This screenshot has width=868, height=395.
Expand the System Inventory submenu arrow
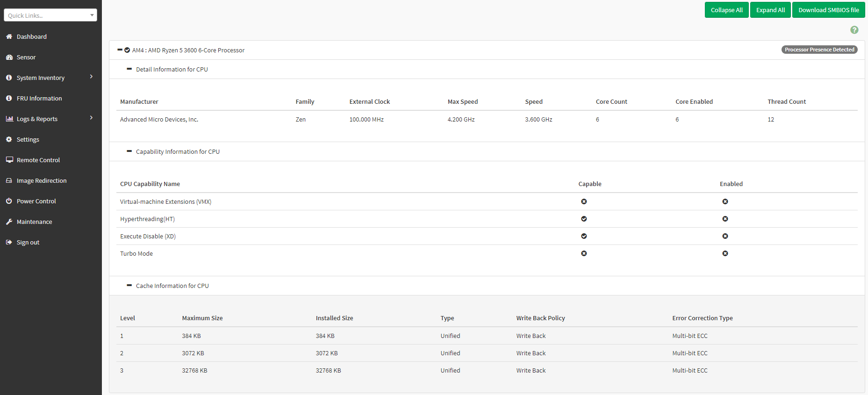[91, 77]
